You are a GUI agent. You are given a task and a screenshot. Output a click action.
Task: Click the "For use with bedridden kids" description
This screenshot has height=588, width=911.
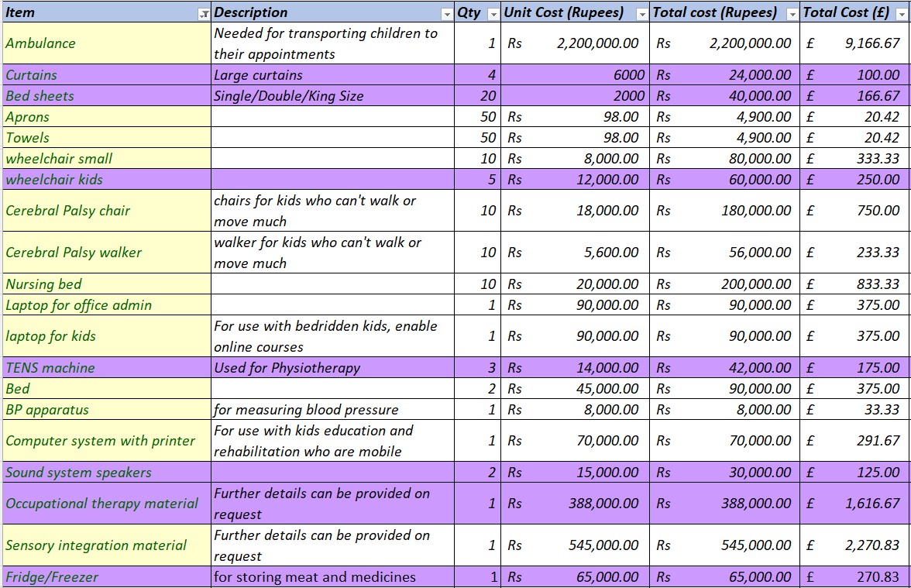pyautogui.click(x=332, y=336)
